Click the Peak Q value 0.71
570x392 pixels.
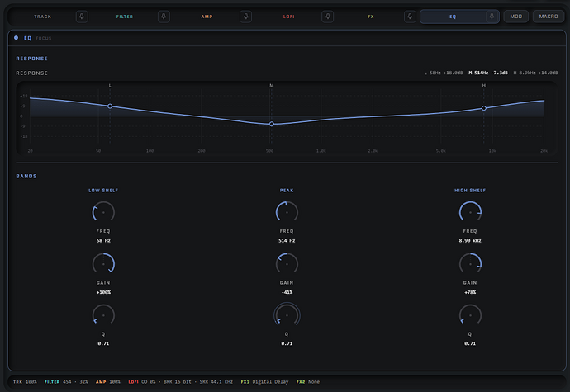(x=287, y=343)
